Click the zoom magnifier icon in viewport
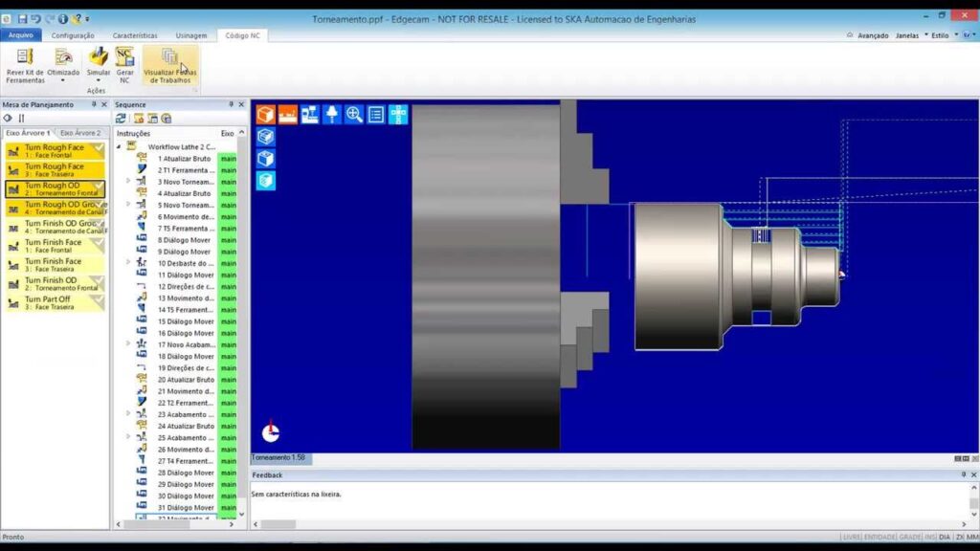This screenshot has width=980, height=551. (x=354, y=115)
